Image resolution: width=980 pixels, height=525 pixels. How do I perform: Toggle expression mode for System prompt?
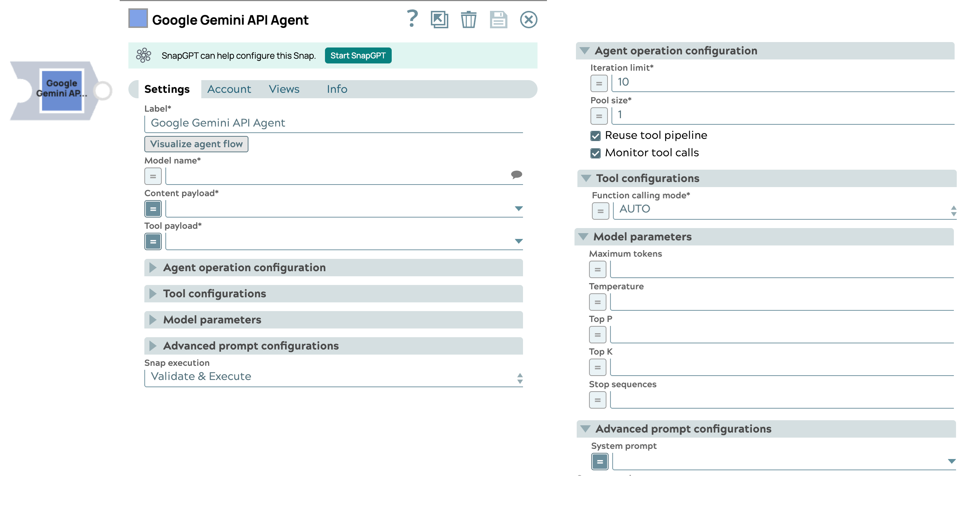[x=600, y=462]
